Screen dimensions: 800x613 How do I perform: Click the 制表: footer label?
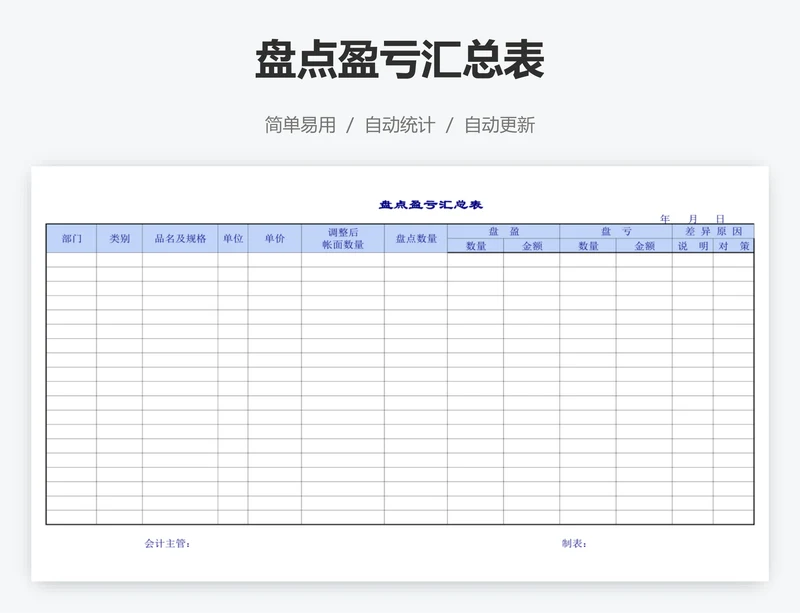tap(574, 544)
